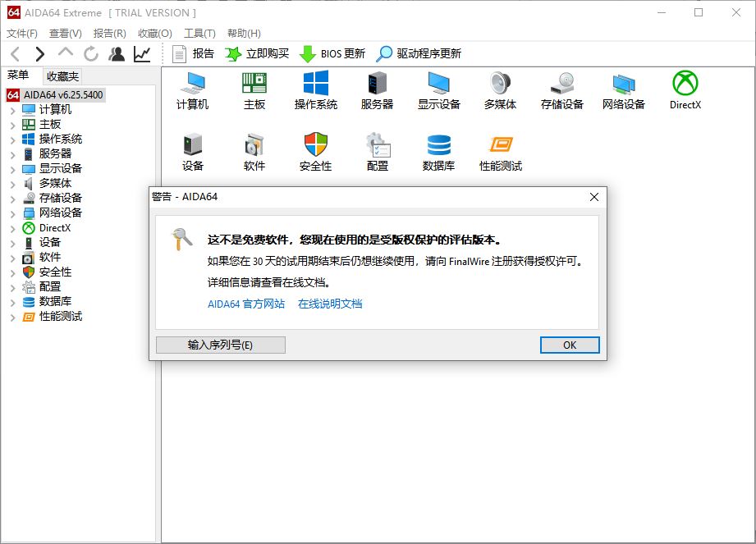
Task: Expand the 服务器 tree node chevron
Action: coord(12,155)
